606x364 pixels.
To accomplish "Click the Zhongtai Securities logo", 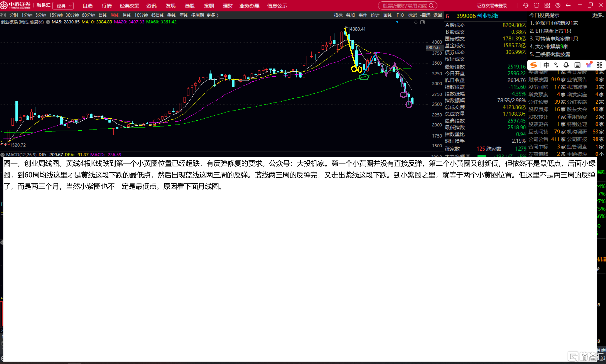I will pos(15,5).
